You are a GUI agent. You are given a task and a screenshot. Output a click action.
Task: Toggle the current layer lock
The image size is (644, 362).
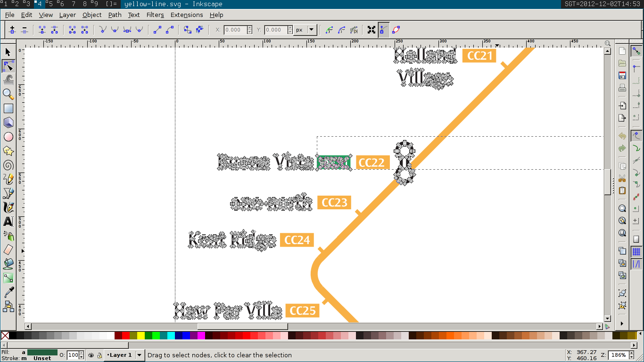click(x=99, y=355)
